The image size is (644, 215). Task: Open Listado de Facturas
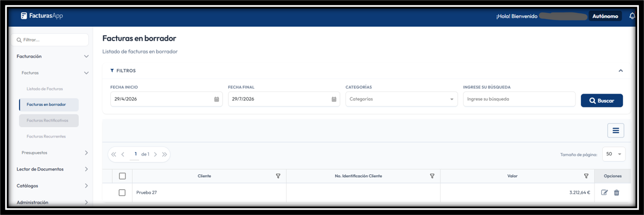pyautogui.click(x=45, y=89)
